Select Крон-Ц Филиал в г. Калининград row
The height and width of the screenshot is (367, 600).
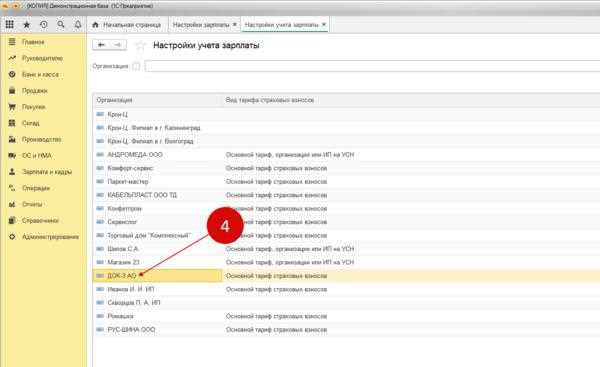346,128
